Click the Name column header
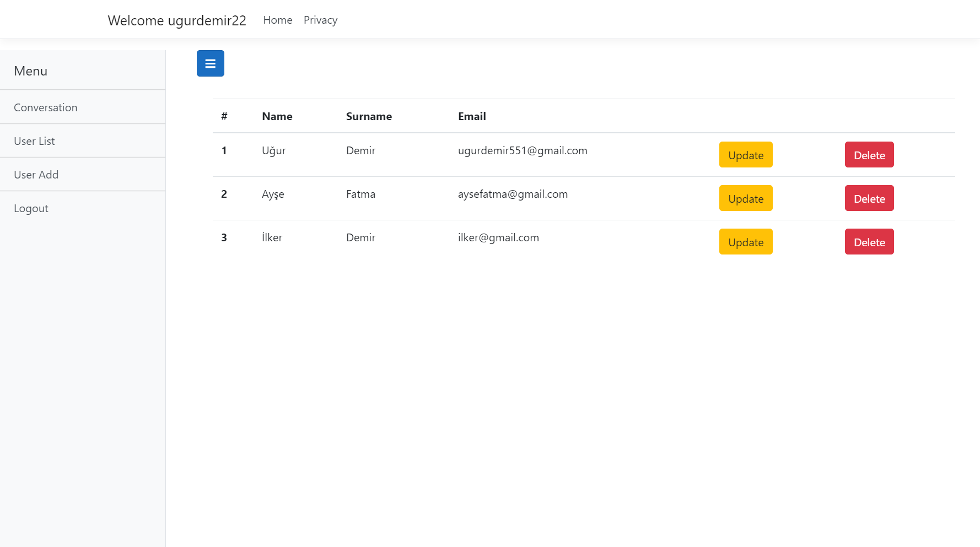This screenshot has height=547, width=980. pos(277,116)
